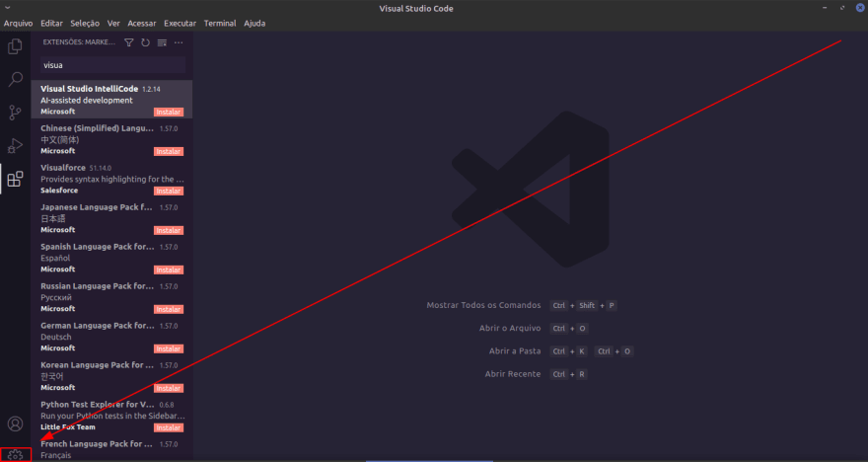Open the Terminal menu
Screen dimensions: 868x462
click(220, 24)
